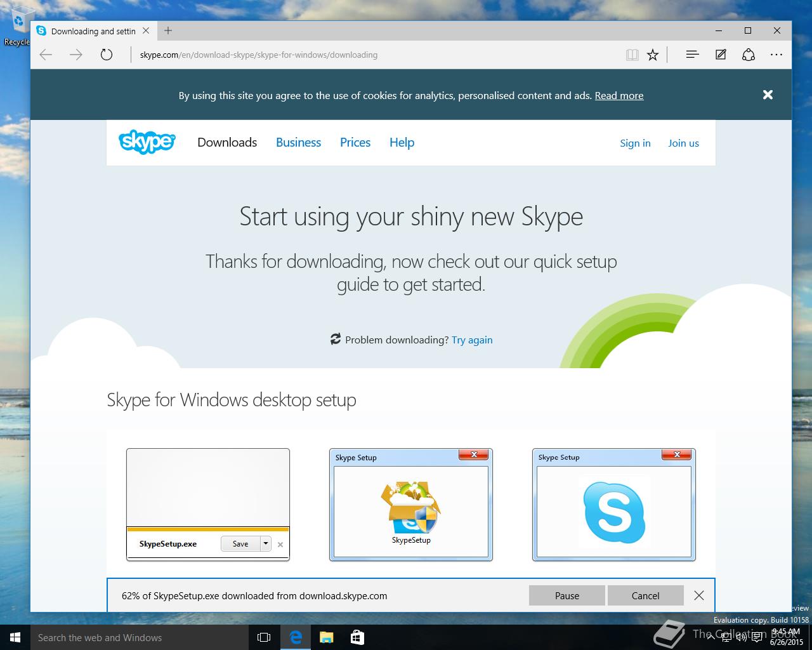Click the skype.com address bar

point(377,55)
